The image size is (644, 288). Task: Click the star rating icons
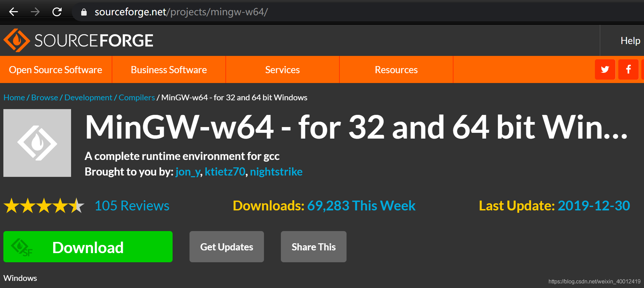(44, 206)
